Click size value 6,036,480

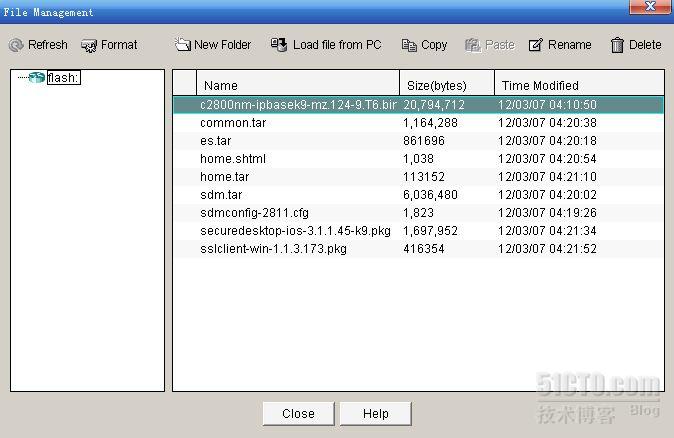pyautogui.click(x=430, y=195)
